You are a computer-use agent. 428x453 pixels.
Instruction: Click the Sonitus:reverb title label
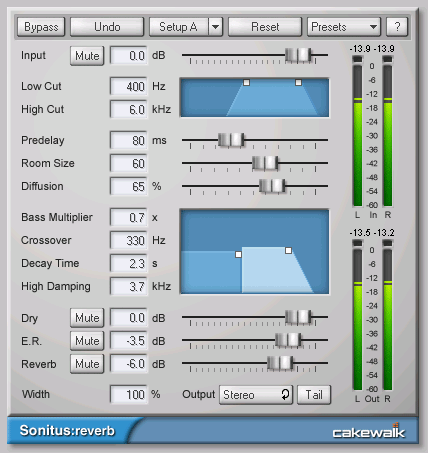(x=67, y=430)
